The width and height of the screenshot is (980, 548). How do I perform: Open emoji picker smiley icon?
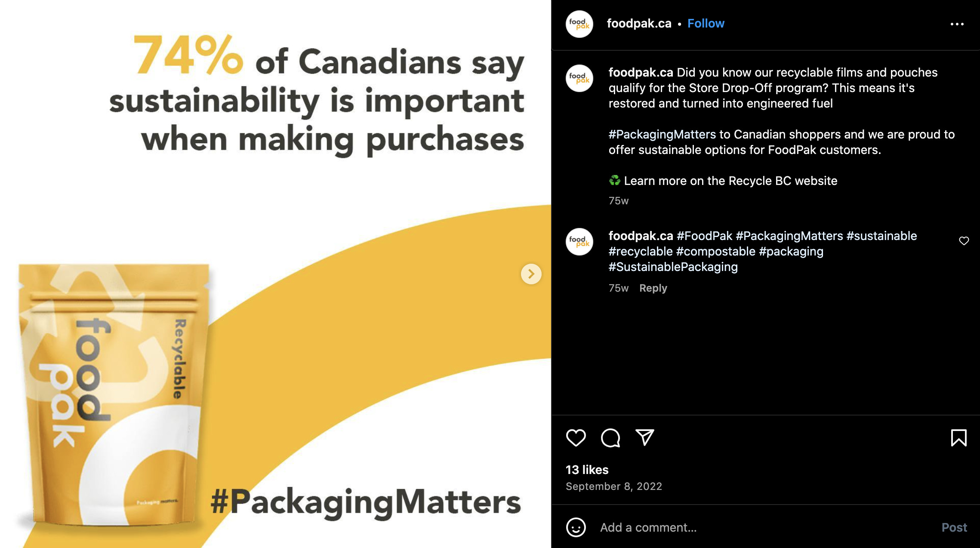coord(576,527)
